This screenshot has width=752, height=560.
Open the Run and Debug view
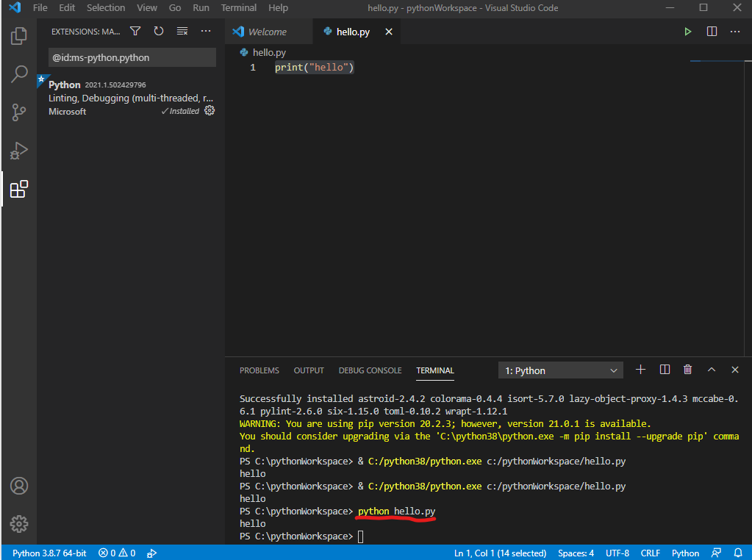click(x=18, y=151)
